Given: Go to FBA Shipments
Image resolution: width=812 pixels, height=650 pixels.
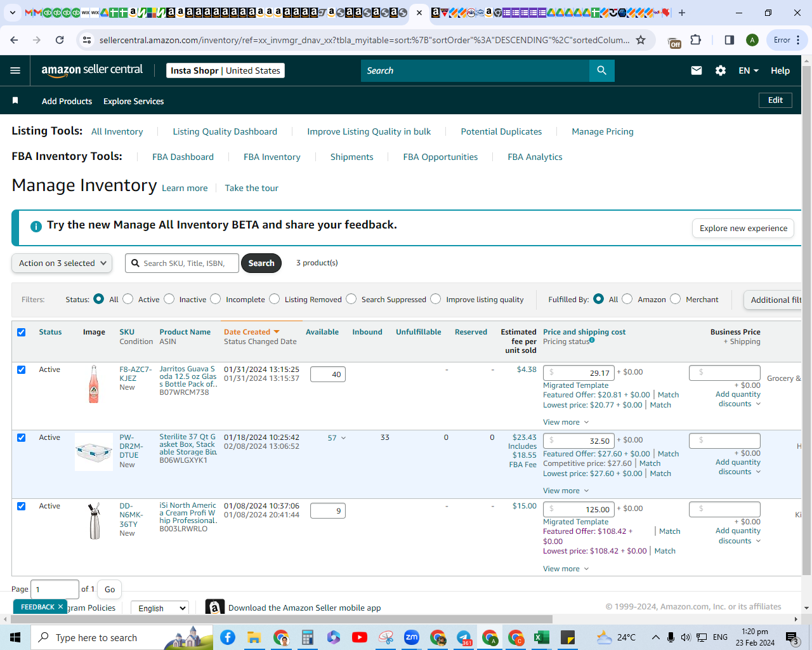Looking at the screenshot, I should point(352,157).
